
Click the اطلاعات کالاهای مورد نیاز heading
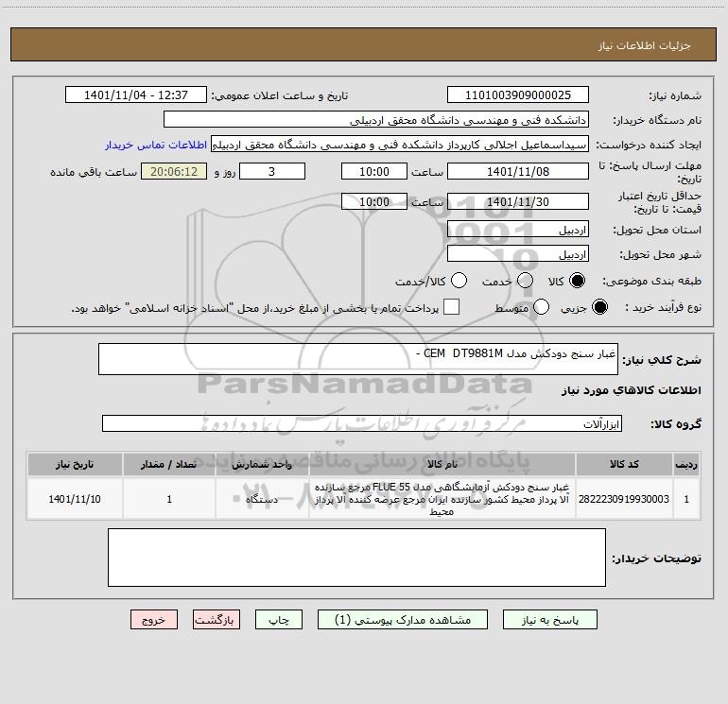tap(631, 390)
